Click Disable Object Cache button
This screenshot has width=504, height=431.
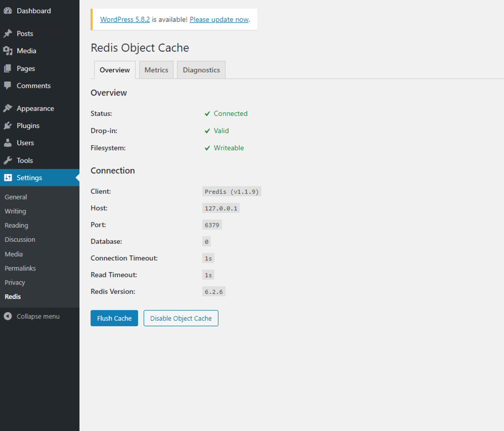181,318
